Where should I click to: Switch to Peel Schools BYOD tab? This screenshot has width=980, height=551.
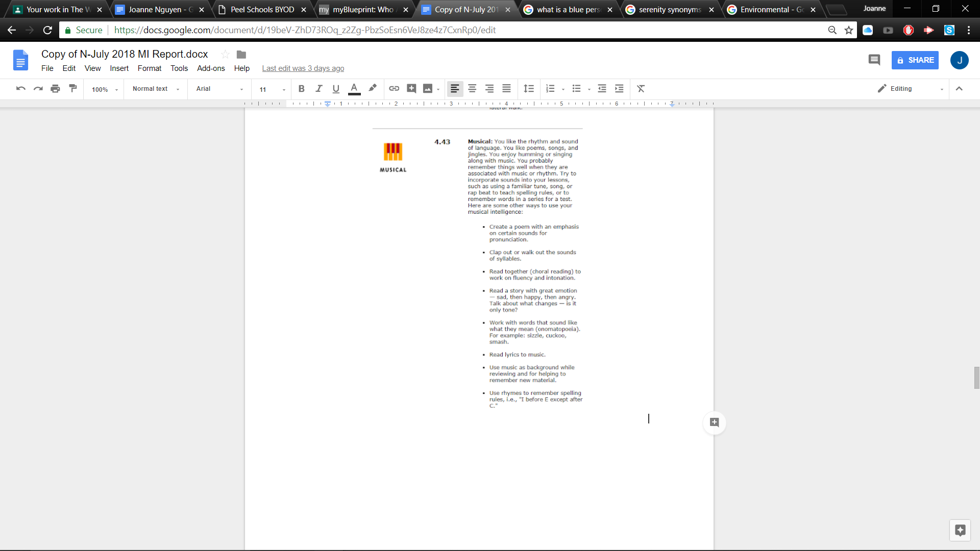click(262, 10)
